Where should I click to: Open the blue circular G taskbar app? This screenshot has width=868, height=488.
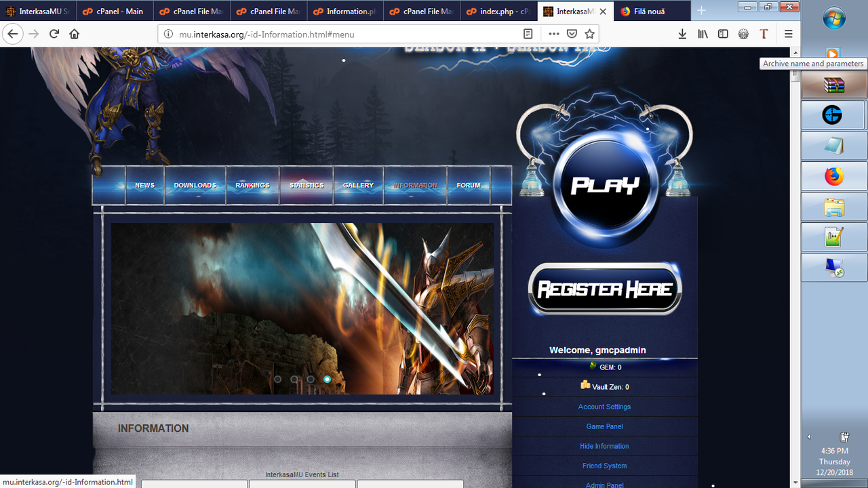[x=834, y=116]
